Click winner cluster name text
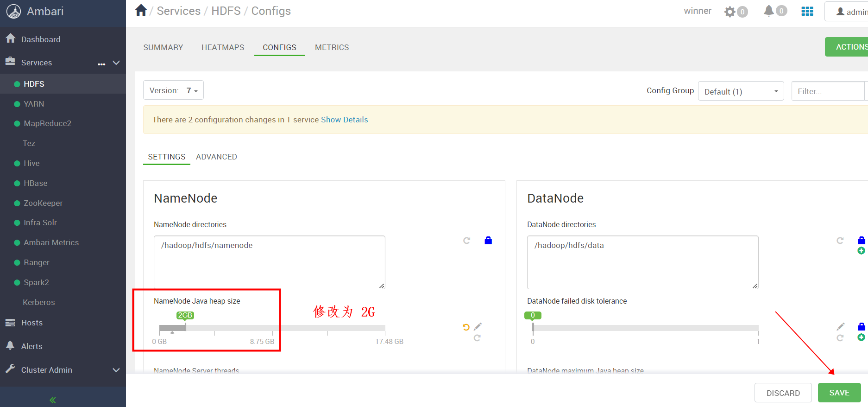868x407 pixels. pyautogui.click(x=698, y=11)
